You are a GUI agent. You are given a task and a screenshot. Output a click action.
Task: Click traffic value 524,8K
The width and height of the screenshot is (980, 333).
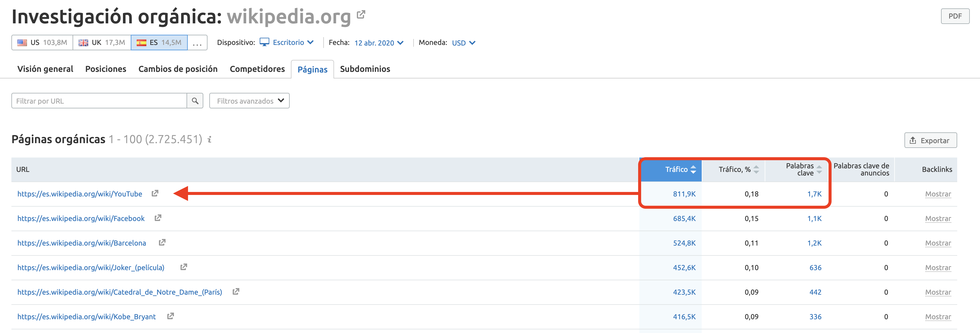[684, 243]
